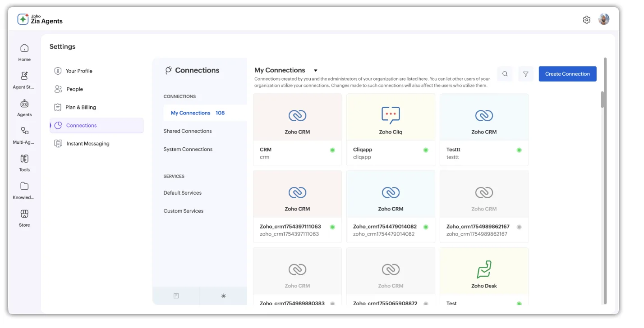The image size is (644, 328).
Task: Open Instant Messaging settings
Action: [97, 144]
